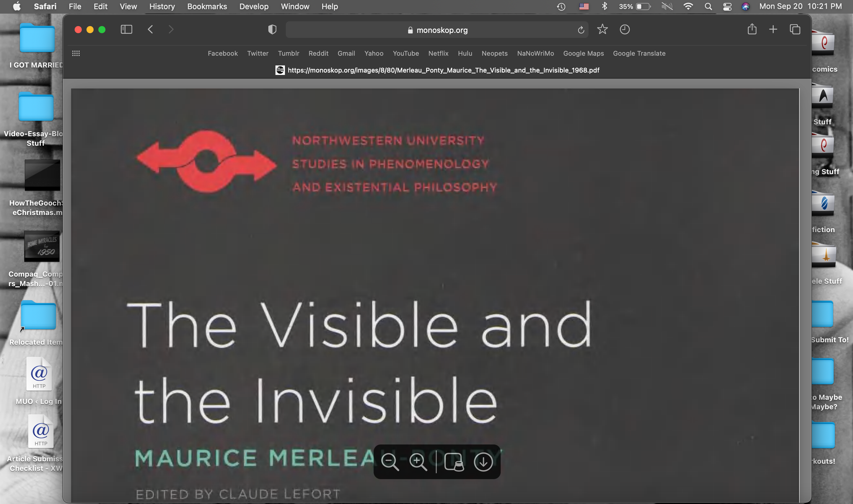The width and height of the screenshot is (853, 504).
Task: Click the PDF reader mode icon
Action: click(454, 461)
